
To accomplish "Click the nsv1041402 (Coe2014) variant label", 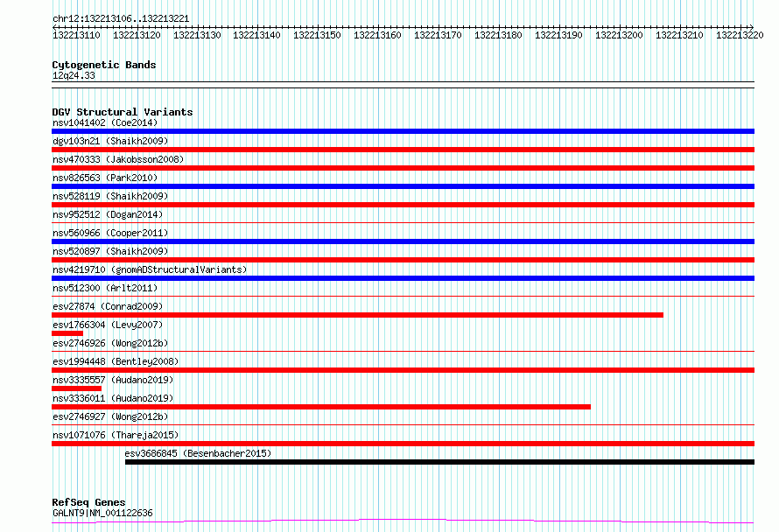I will [x=105, y=122].
